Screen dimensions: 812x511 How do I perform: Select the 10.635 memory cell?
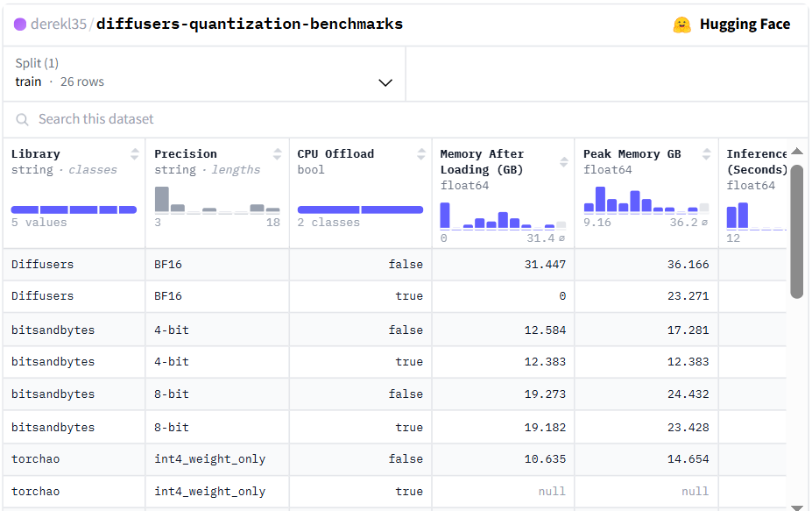click(504, 459)
